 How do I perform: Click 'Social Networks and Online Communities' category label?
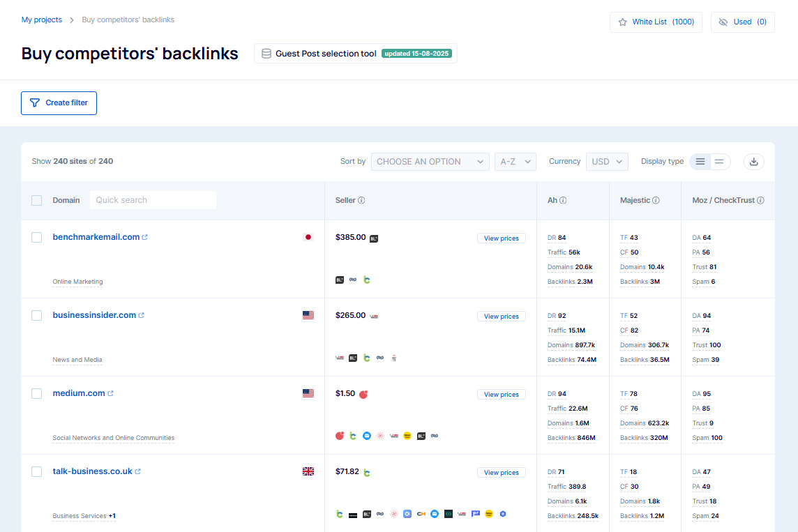113,438
